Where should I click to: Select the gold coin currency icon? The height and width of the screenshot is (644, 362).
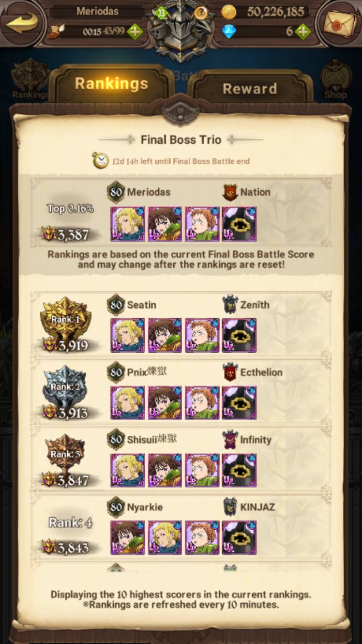click(x=229, y=12)
